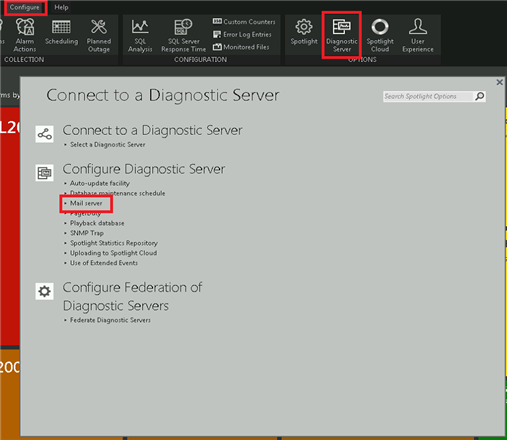Open the Scheduling calendar tool
Image resolution: width=507 pixels, height=440 pixels.
[61, 32]
